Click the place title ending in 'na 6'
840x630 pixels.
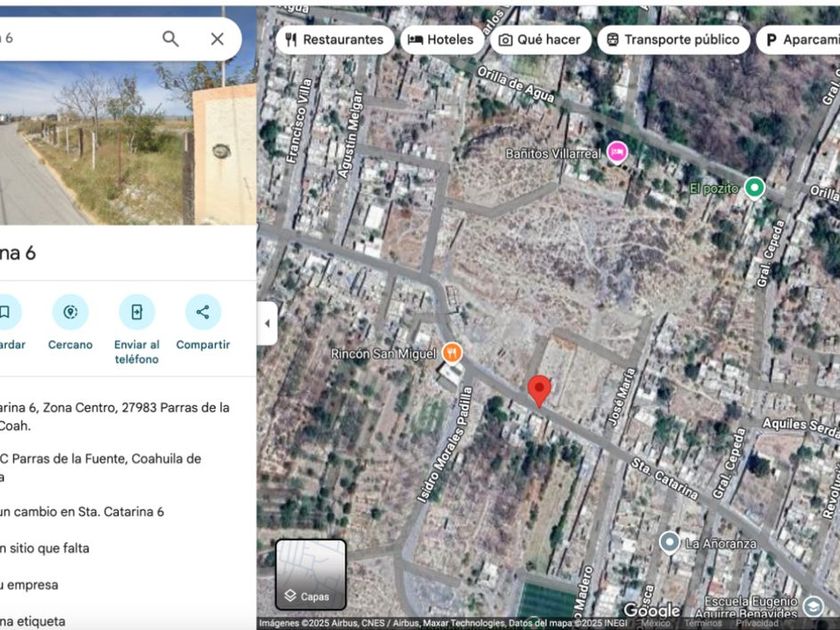(x=18, y=253)
